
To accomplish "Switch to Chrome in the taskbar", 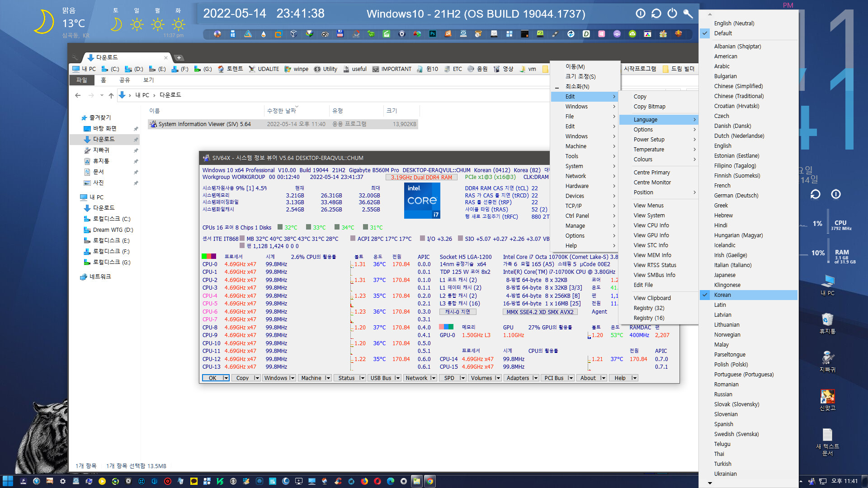I will (x=430, y=481).
